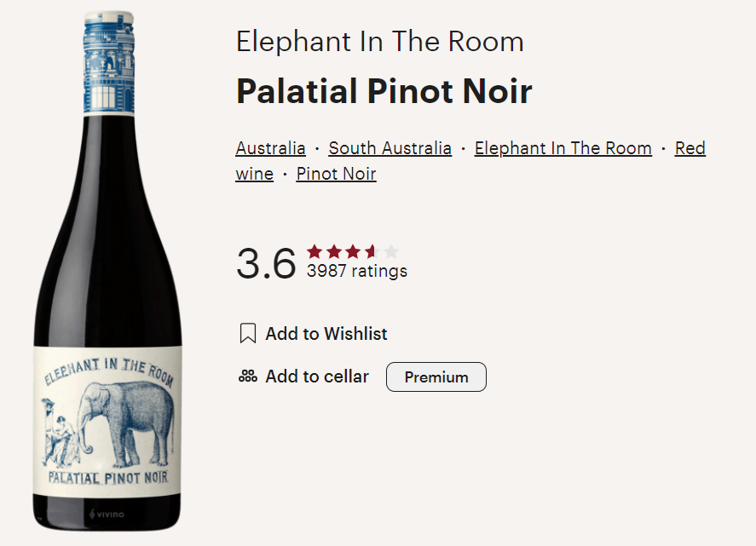Screen dimensions: 756x546
Task: Open the 3987 ratings count
Action: pos(357,271)
